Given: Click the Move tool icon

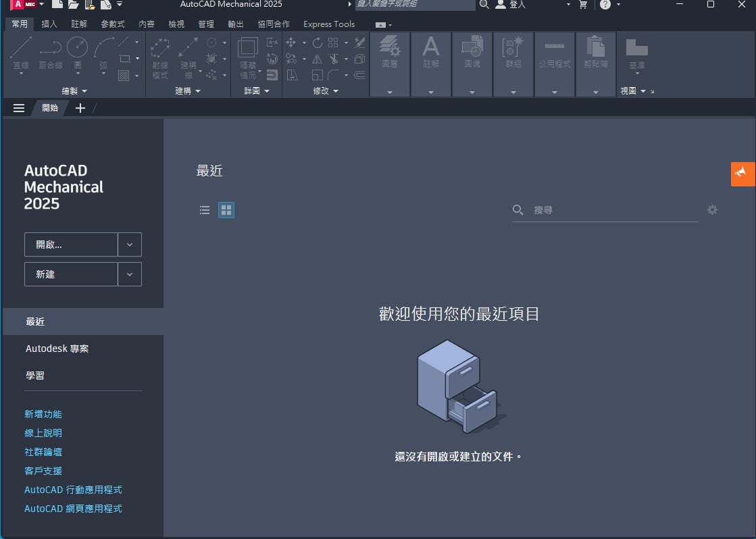Looking at the screenshot, I should (291, 43).
